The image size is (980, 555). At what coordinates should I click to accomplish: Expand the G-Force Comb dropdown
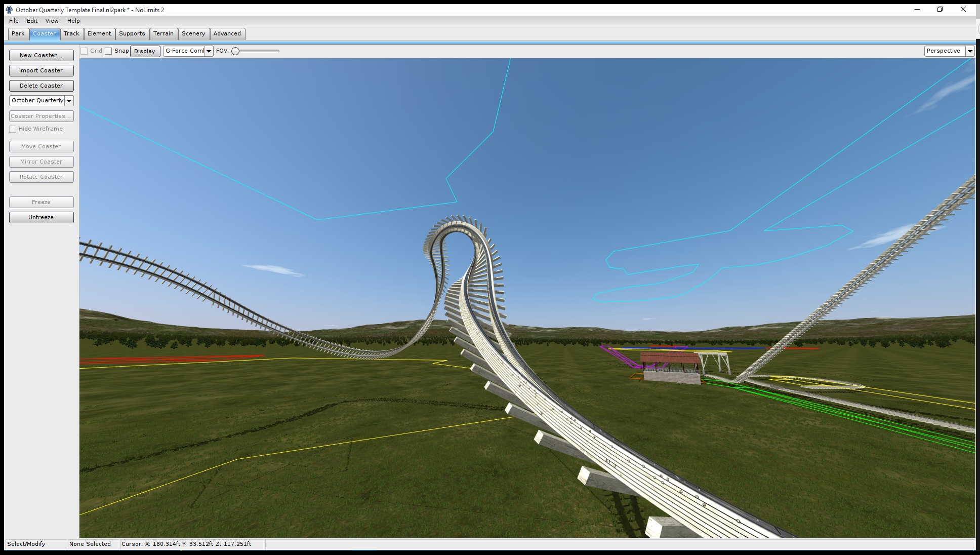coord(209,51)
